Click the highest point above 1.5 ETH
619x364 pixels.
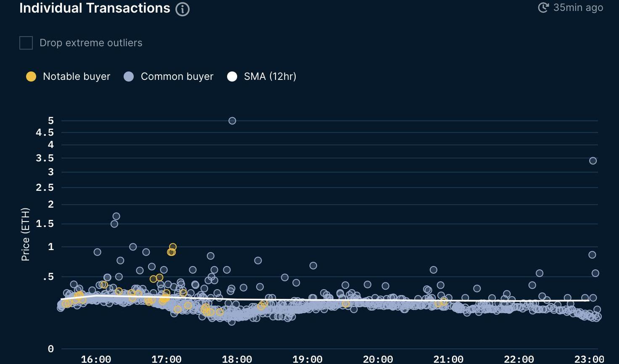pyautogui.click(x=116, y=216)
